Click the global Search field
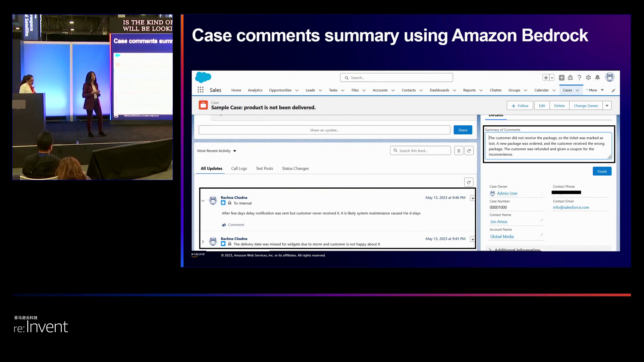The width and height of the screenshot is (644, 362). click(396, 78)
